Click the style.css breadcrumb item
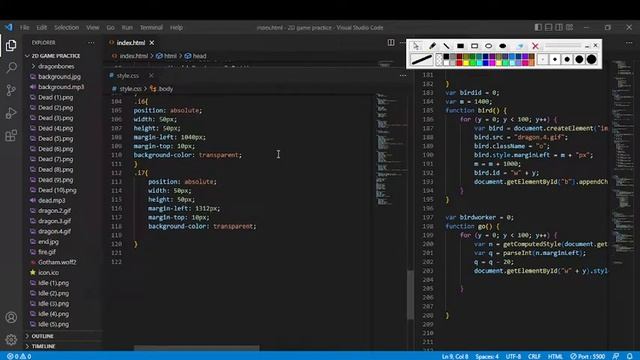 click(x=127, y=89)
